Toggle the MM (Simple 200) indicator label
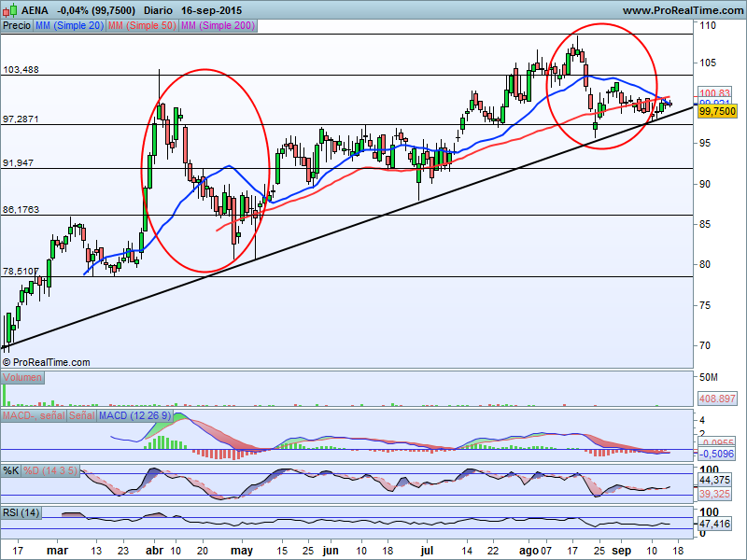Screen dimensions: 747x560 pyautogui.click(x=217, y=26)
